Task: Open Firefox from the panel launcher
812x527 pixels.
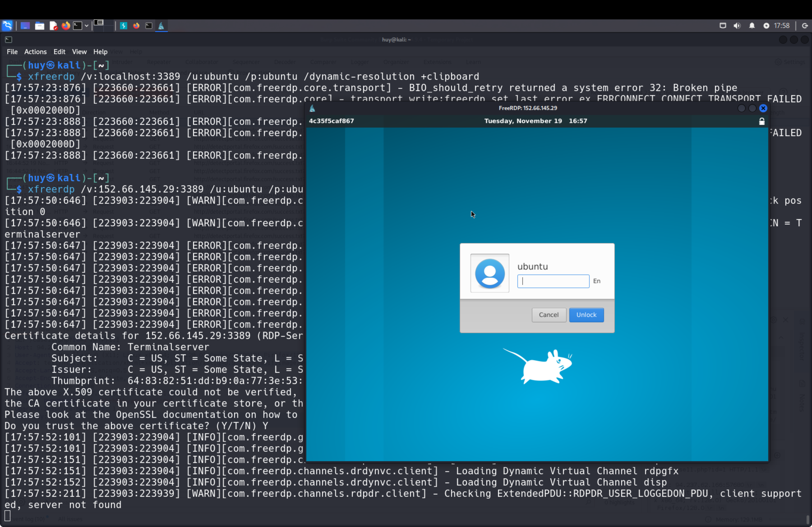Action: 66,25
